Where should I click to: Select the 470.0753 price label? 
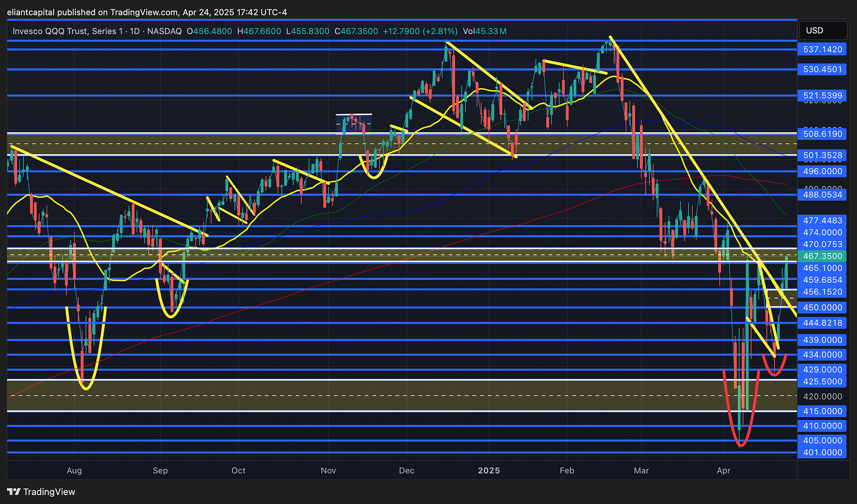click(822, 244)
